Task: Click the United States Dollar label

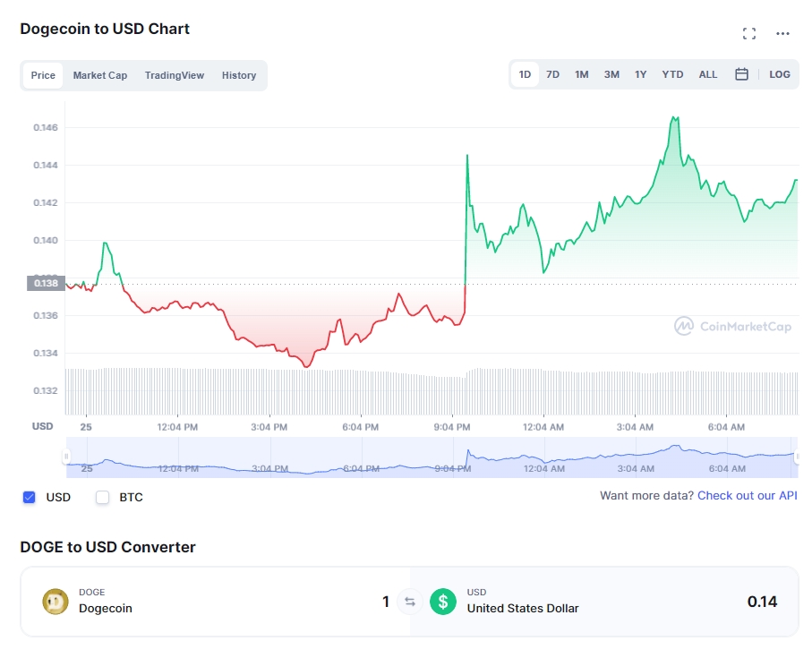Action: (523, 608)
